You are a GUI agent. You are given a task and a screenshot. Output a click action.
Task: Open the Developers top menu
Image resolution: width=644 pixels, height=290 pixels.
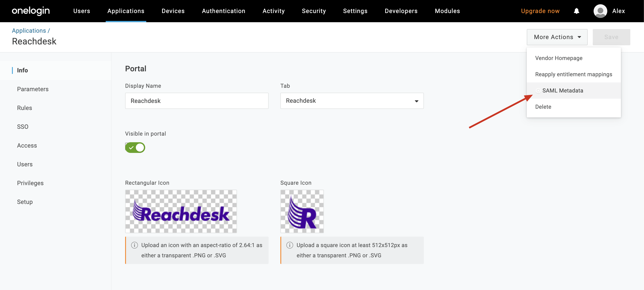point(401,11)
